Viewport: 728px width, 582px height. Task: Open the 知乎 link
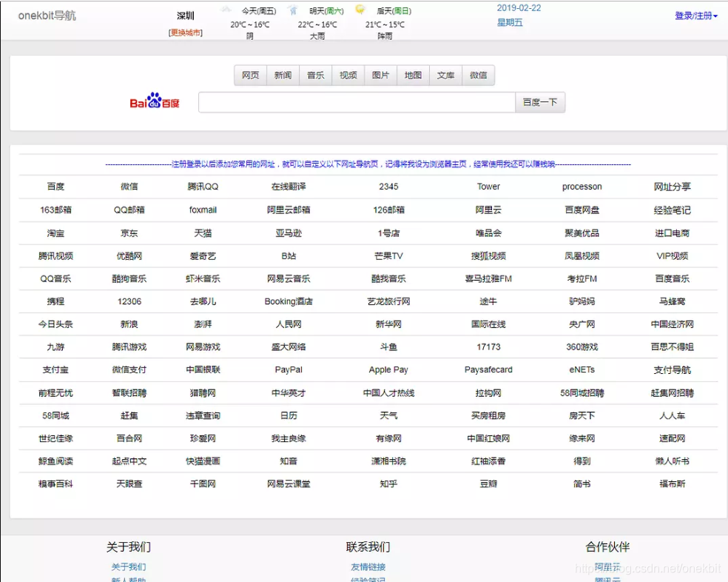pos(388,484)
